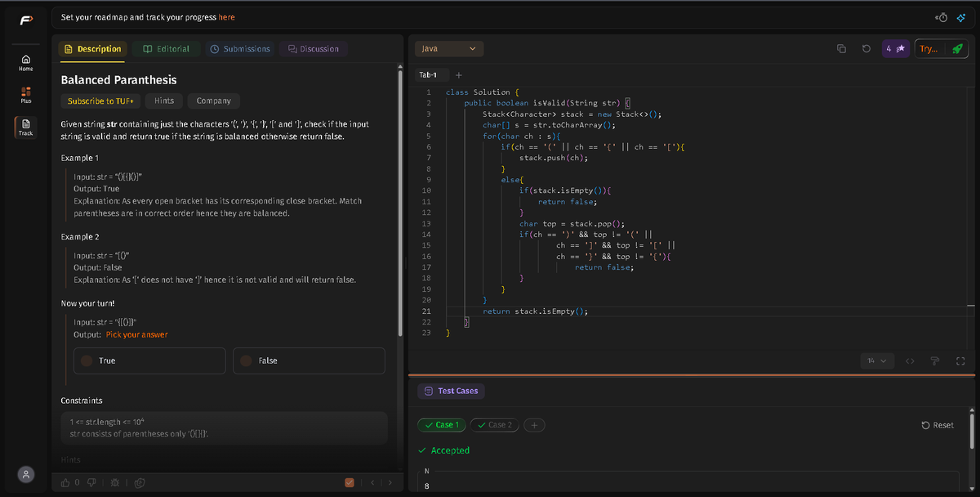980x497 pixels.
Task: Show the Company chip
Action: pos(214,101)
